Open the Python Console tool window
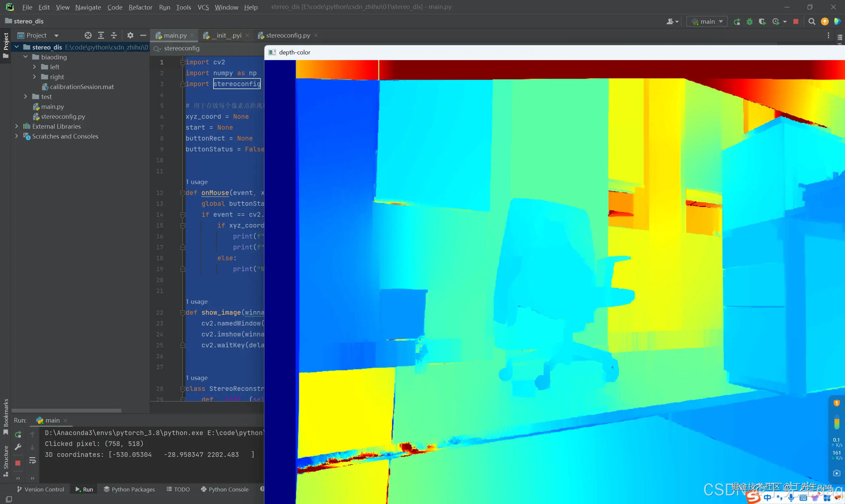 (x=224, y=489)
